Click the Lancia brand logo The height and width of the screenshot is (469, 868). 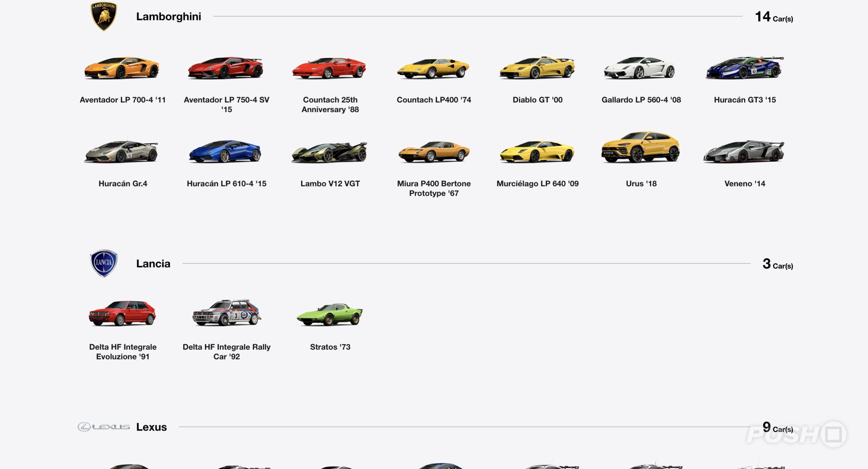(x=104, y=263)
